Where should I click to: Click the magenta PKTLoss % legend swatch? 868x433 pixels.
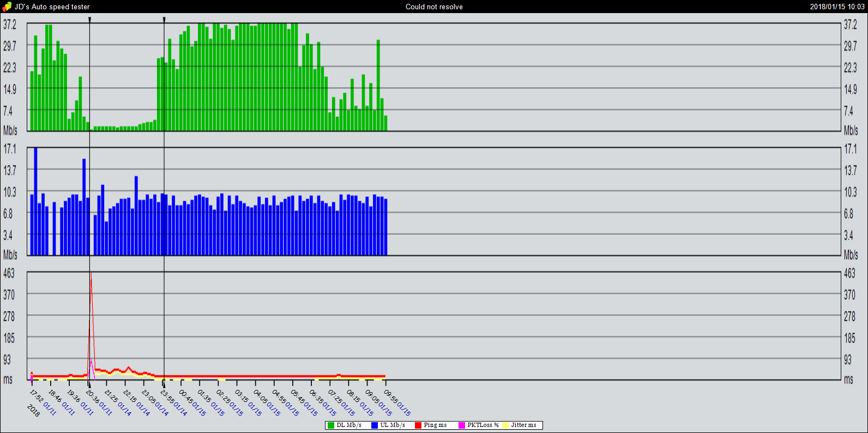tap(462, 425)
